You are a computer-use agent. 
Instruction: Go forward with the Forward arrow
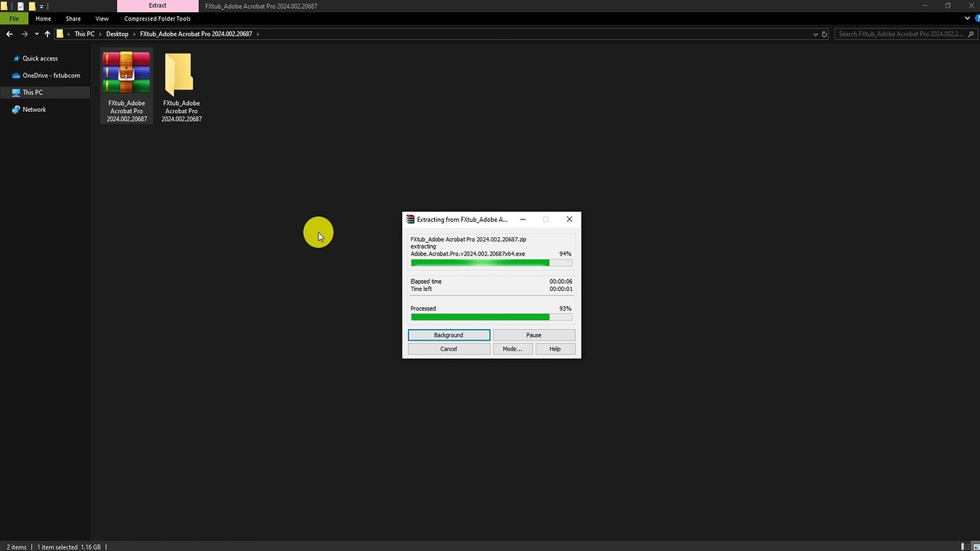pyautogui.click(x=24, y=34)
